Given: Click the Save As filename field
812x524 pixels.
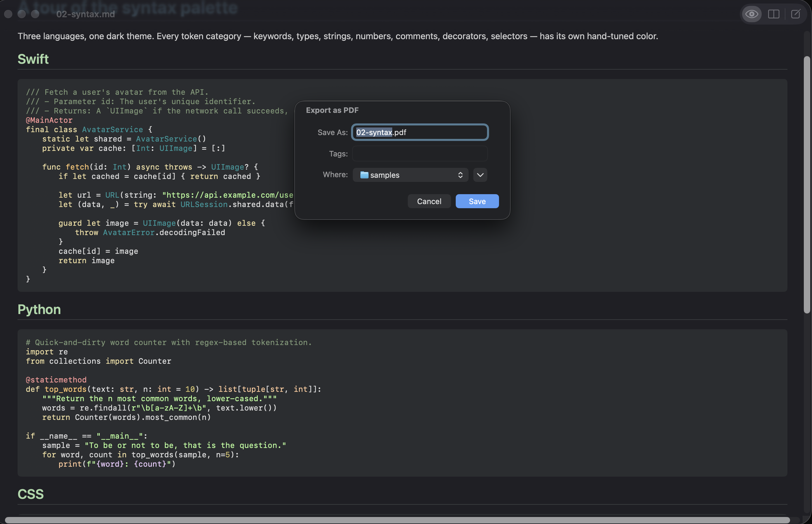Looking at the screenshot, I should pos(420,132).
